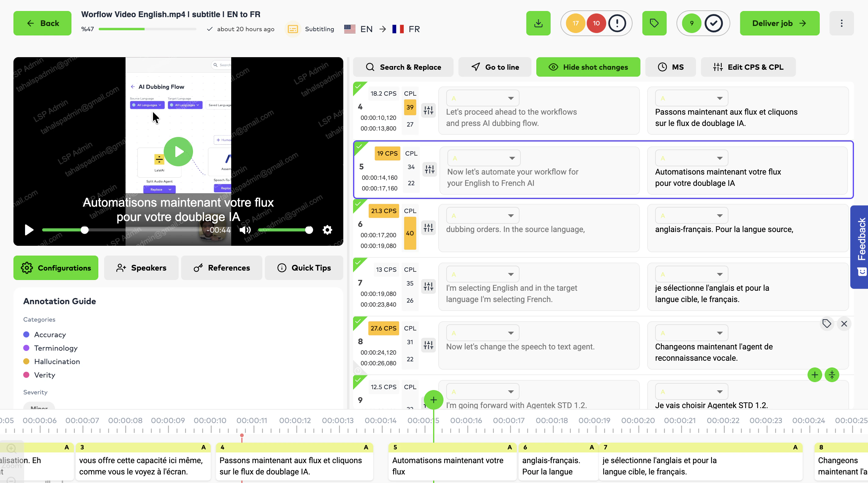
Task: Open the Feedback side tab
Action: click(859, 247)
